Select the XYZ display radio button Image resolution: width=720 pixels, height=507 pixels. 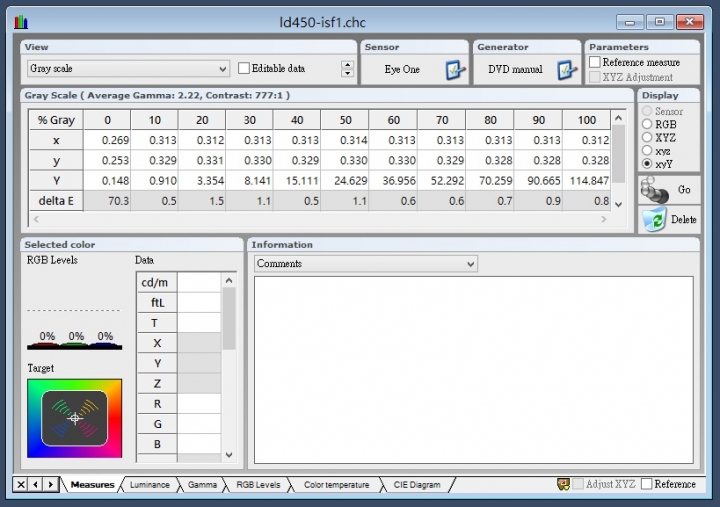click(647, 137)
